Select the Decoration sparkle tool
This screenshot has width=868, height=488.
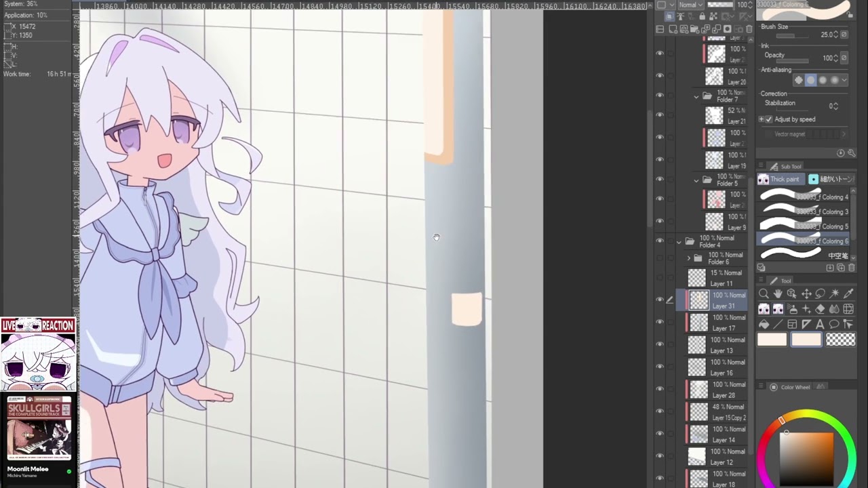point(806,309)
